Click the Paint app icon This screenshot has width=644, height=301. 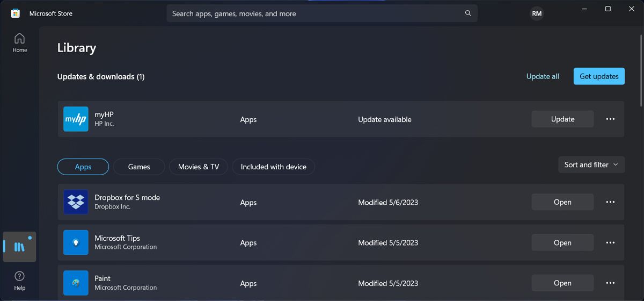coord(76,283)
